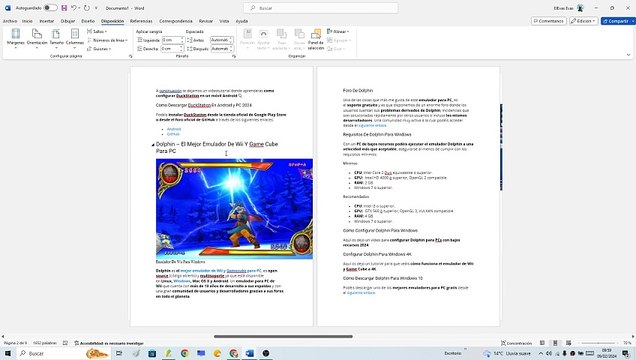Open the Orientación dropdown
Image resolution: width=636 pixels, height=360 pixels.
[x=37, y=39]
